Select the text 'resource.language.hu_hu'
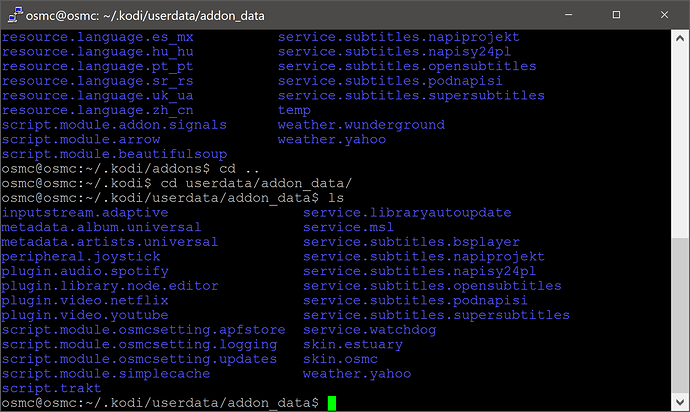 pos(97,52)
